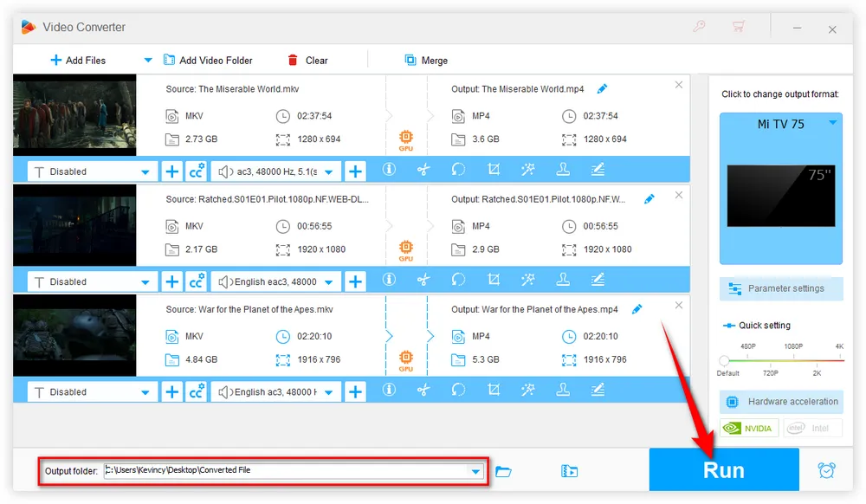Crop The Miserable World video
Viewport: 866px width, 504px height.
(x=494, y=170)
